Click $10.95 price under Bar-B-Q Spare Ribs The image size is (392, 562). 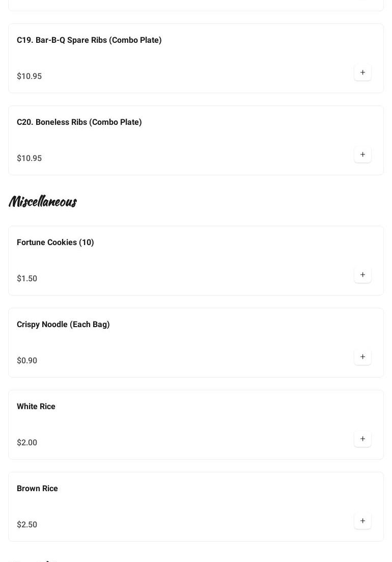(x=30, y=76)
